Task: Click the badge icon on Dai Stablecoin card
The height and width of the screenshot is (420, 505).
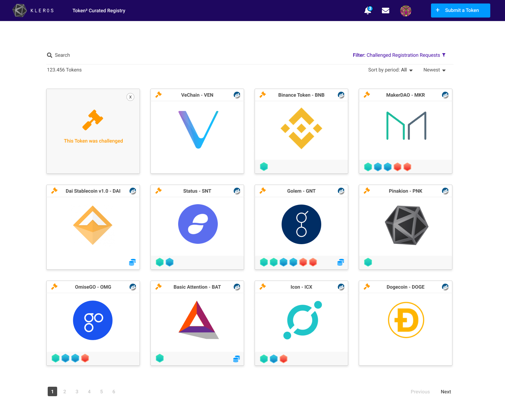Action: [x=133, y=191]
